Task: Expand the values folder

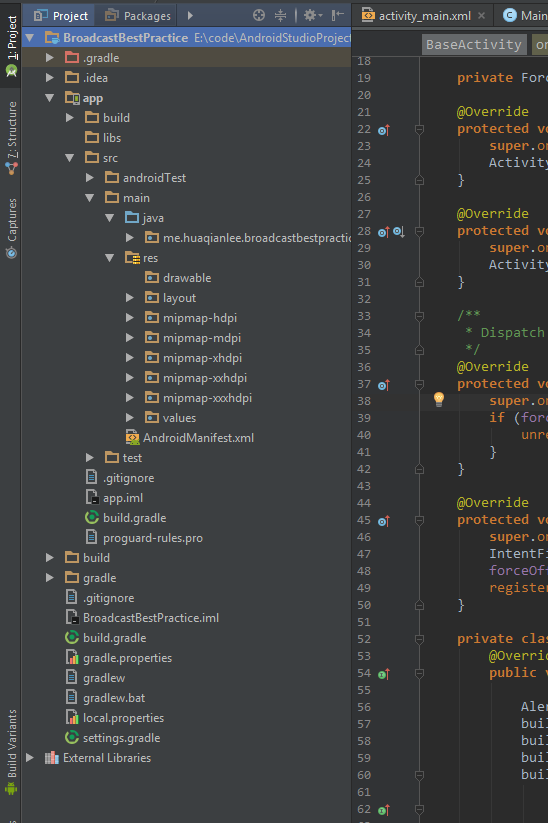Action: 130,418
